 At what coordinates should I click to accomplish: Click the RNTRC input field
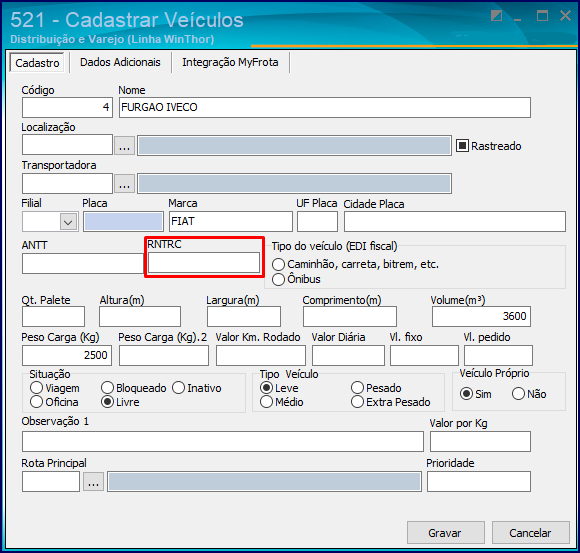204,263
